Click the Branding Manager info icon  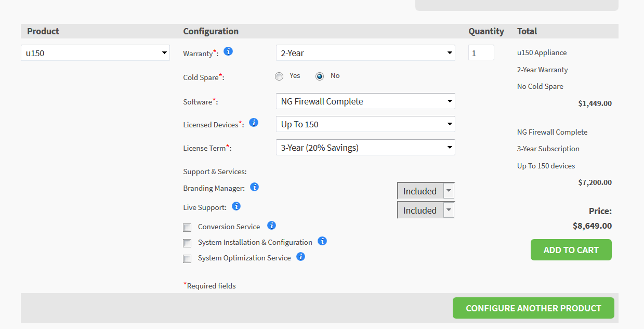click(254, 187)
